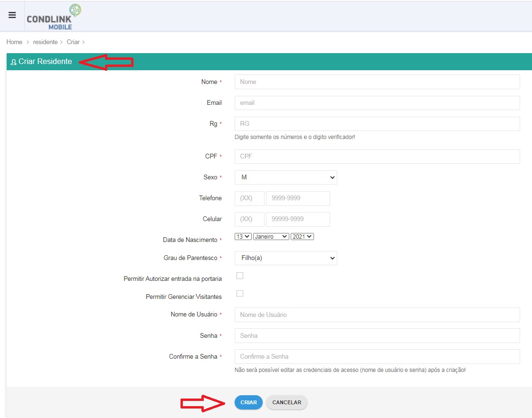Screen dimensions: 532x418
Task: Open the Sexo dropdown
Action: 285,177
